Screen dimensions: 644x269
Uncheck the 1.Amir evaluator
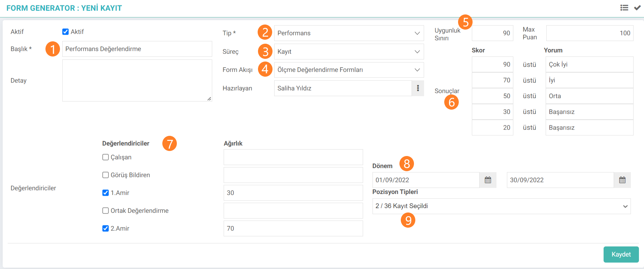[x=105, y=193]
